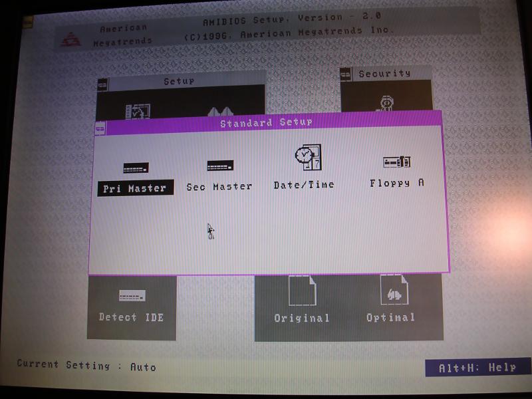This screenshot has height=399, width=532.
Task: Click the Alt+H: Help box
Action: coord(477,368)
